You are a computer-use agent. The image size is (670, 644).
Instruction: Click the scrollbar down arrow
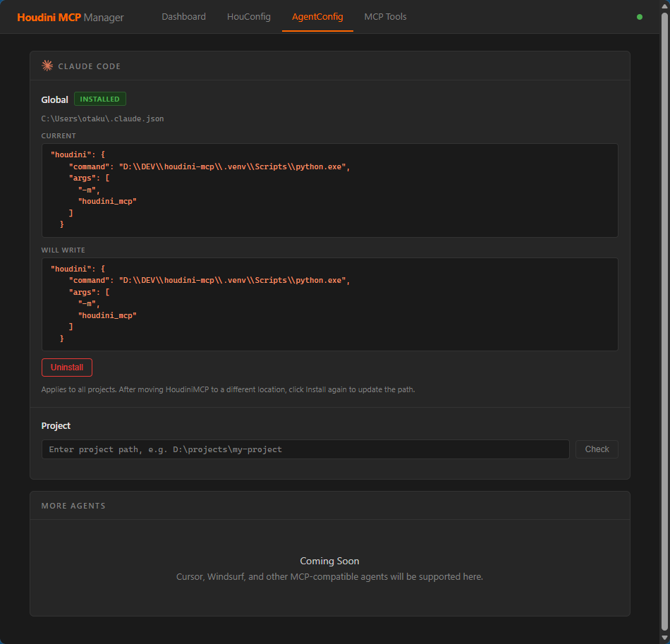(664, 638)
